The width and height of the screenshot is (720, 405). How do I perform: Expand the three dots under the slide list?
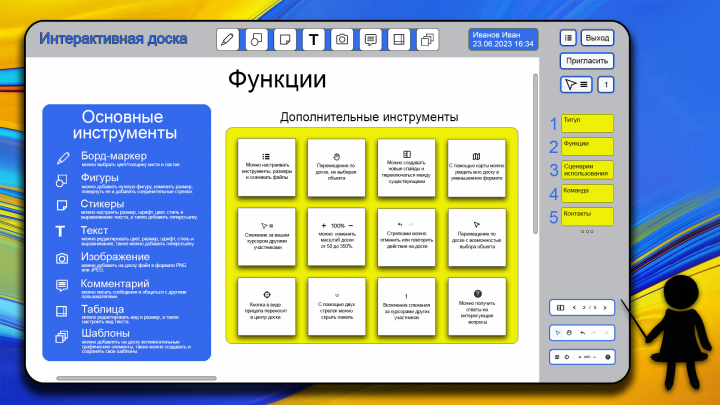(587, 231)
